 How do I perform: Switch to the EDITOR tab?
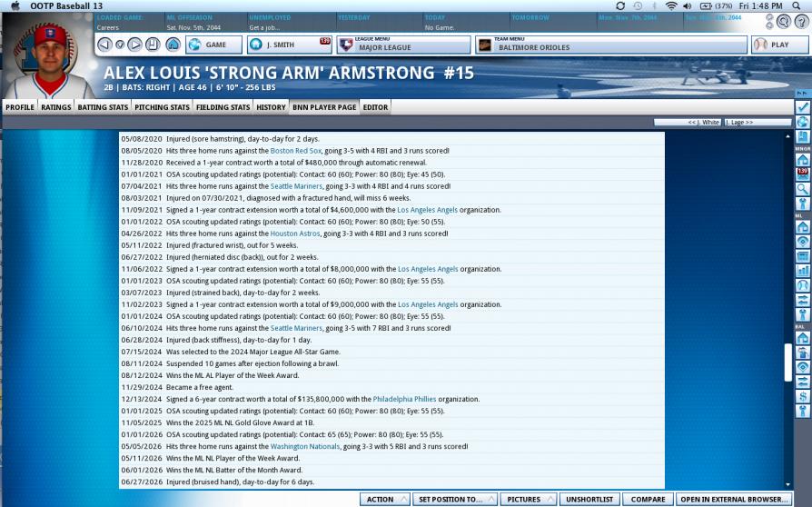pyautogui.click(x=375, y=107)
